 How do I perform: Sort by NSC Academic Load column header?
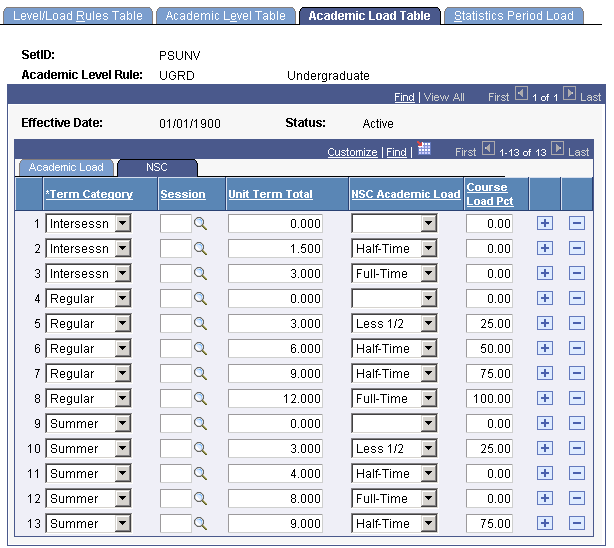[x=406, y=194]
